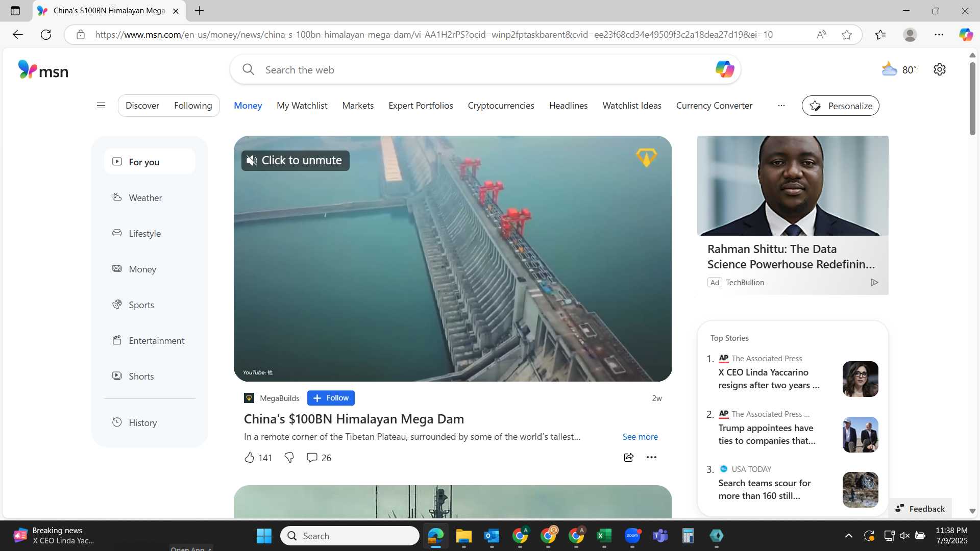980x551 pixels.
Task: Open Excel from the taskbar
Action: point(604,536)
